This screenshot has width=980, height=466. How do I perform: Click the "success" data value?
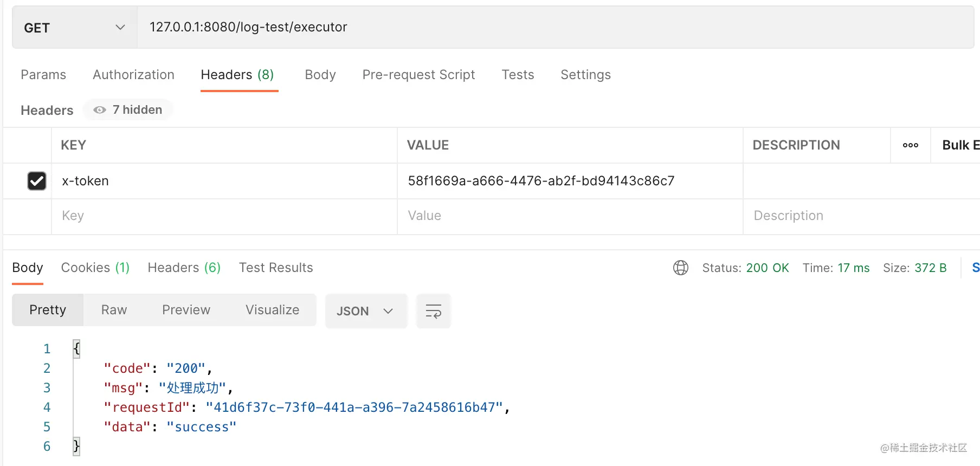(x=202, y=427)
